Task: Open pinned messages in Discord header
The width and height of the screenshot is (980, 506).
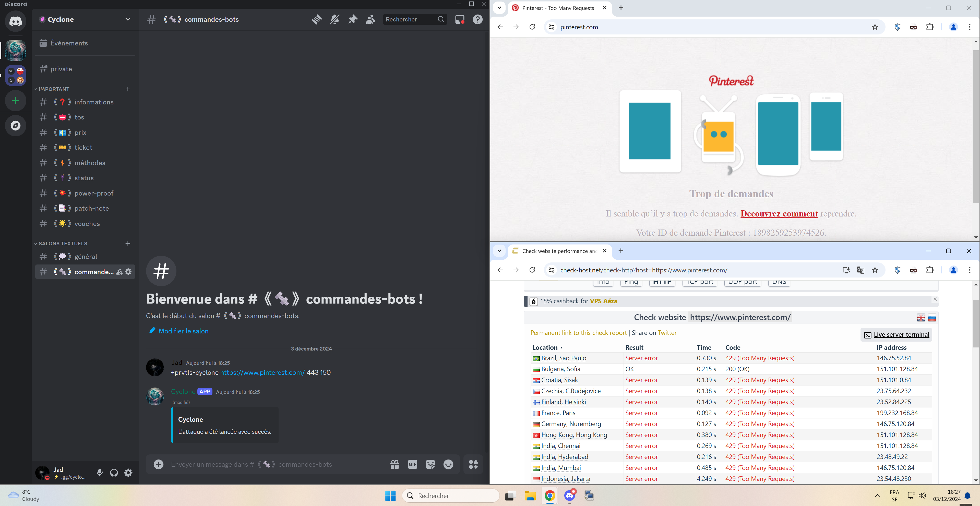Action: (x=353, y=19)
